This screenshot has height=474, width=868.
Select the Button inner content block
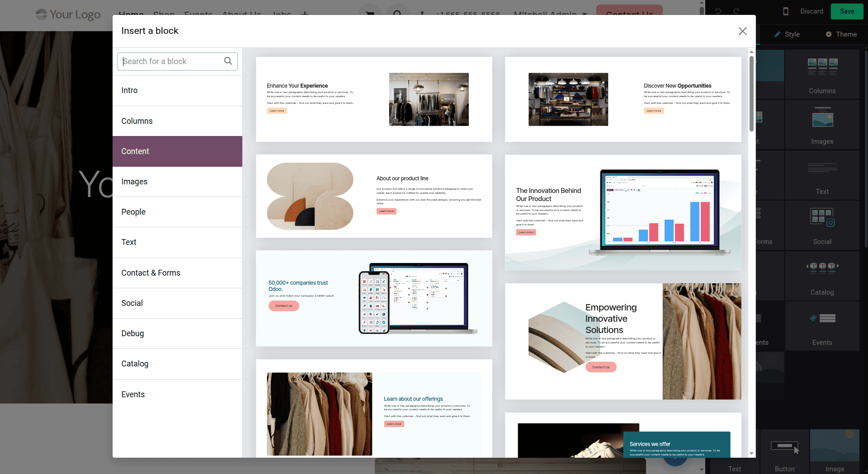[x=784, y=451]
